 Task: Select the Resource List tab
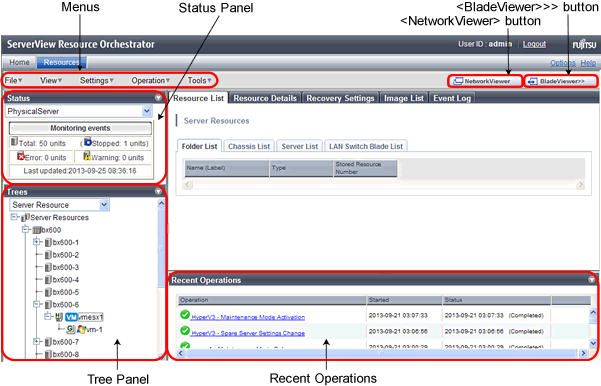click(x=199, y=98)
